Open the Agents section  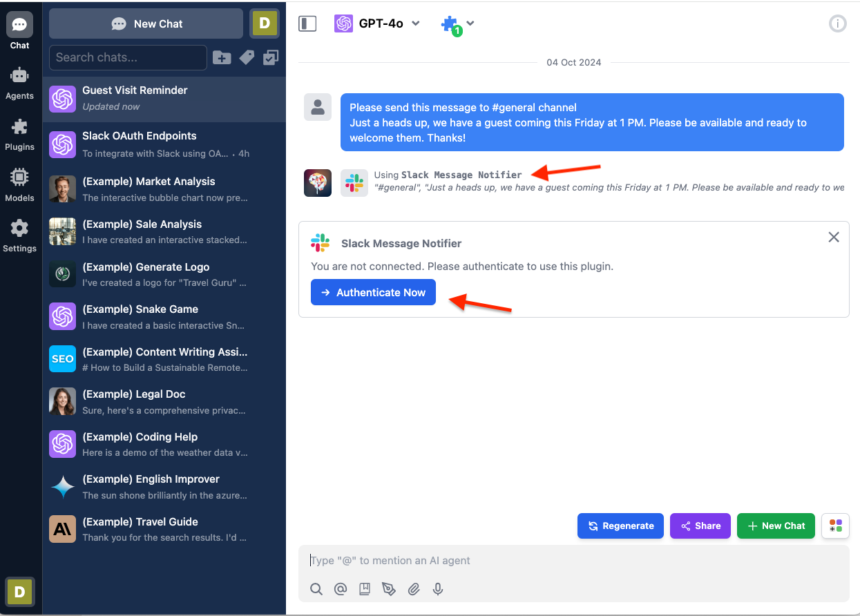19,83
